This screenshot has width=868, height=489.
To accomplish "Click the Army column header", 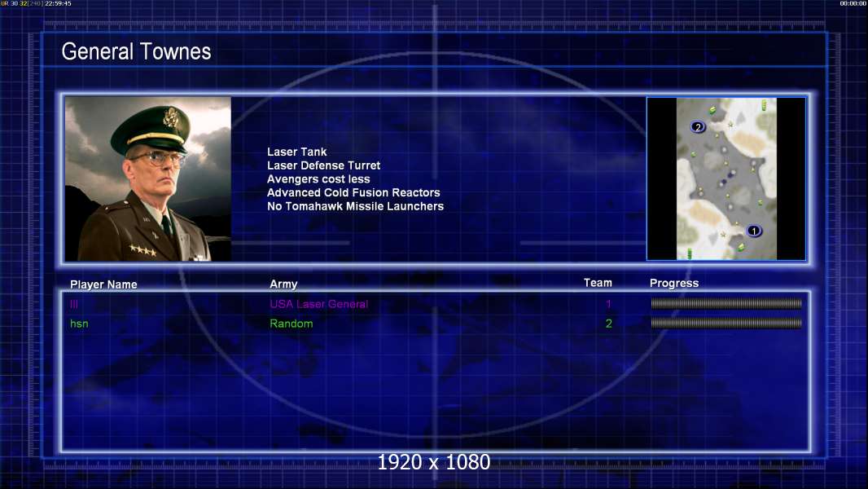I will coord(283,284).
